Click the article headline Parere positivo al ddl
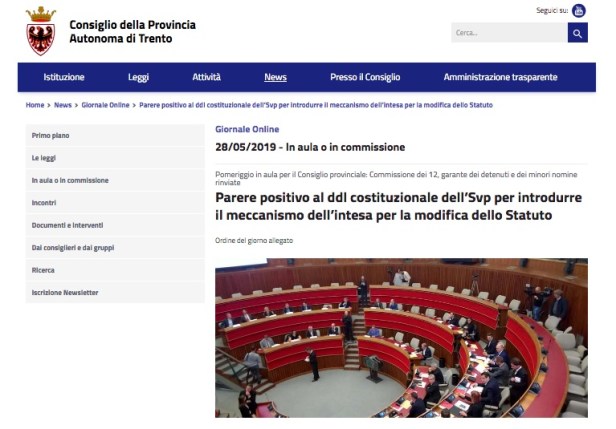This screenshot has height=429, width=616. click(x=398, y=206)
